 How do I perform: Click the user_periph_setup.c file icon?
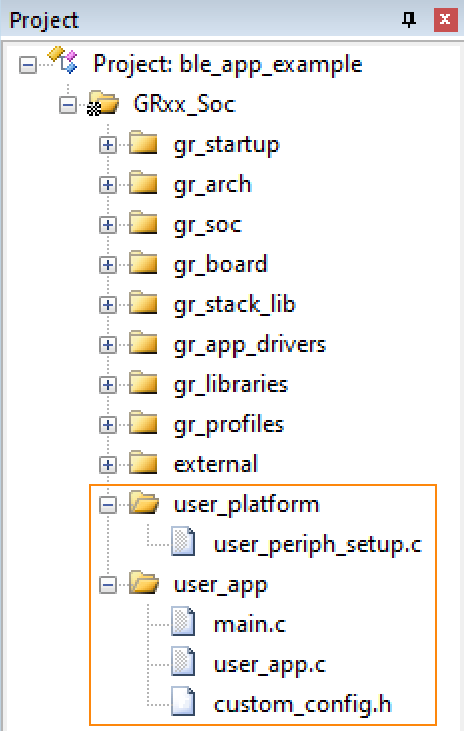(x=183, y=542)
